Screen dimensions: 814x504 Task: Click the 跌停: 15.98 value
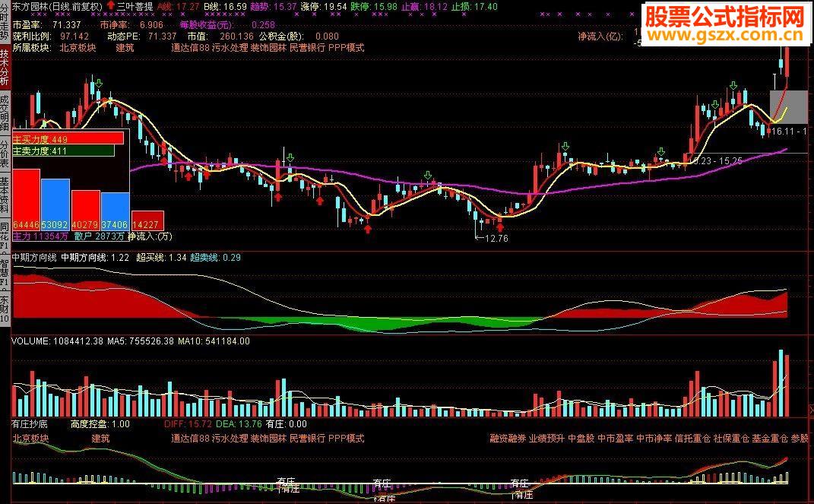point(374,7)
